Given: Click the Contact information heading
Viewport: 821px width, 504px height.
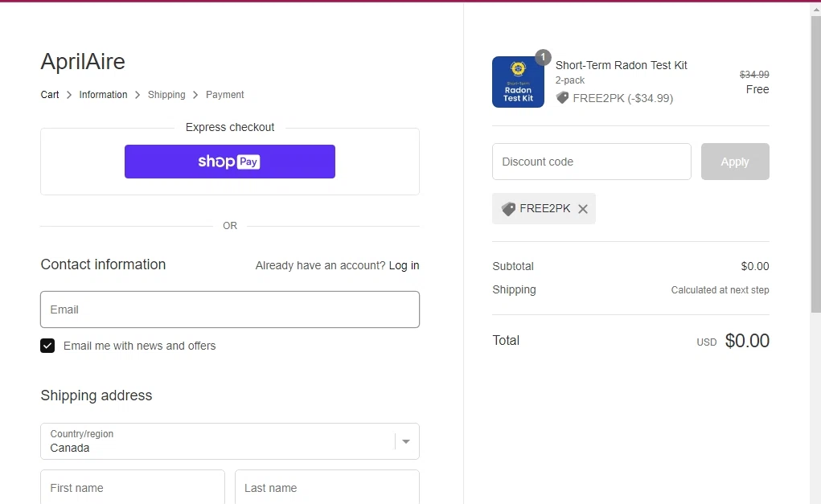Looking at the screenshot, I should pos(103,264).
